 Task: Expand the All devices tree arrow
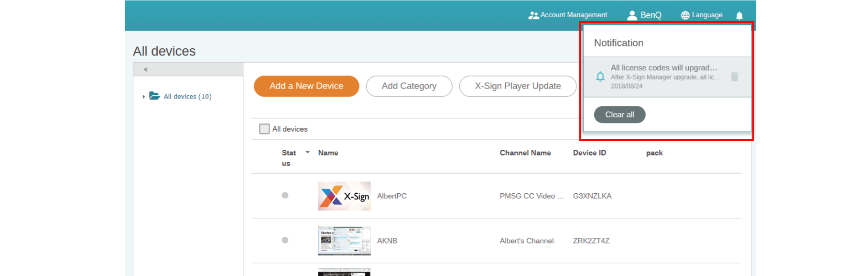click(x=143, y=97)
